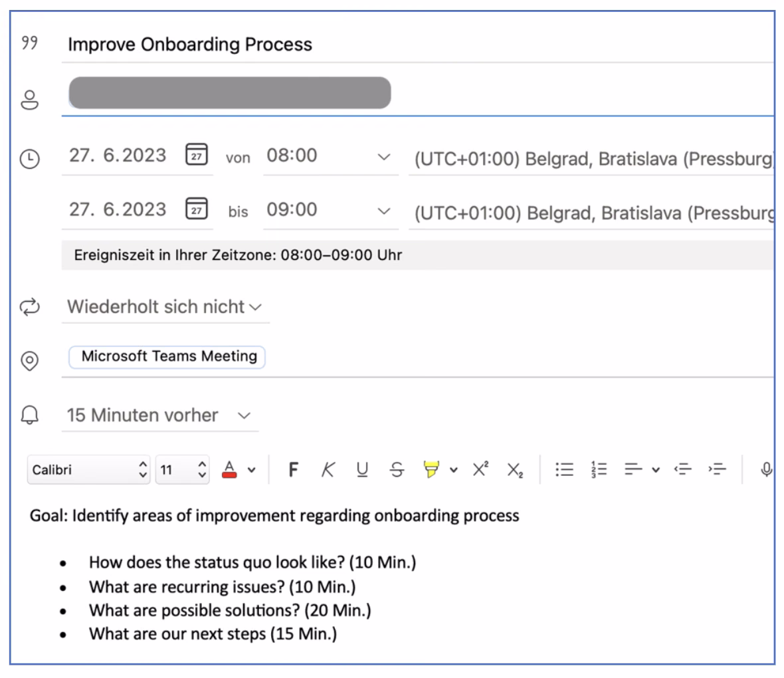Select the Microsoft Teams Meeting location chip
784x678 pixels.
tap(167, 357)
